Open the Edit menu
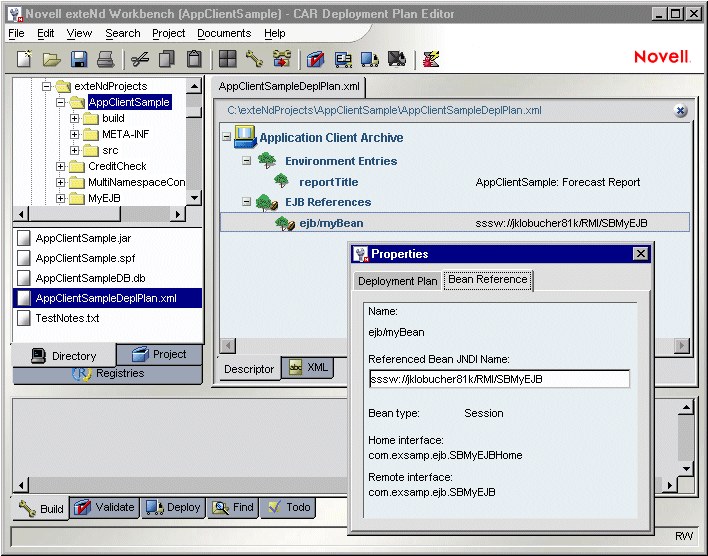 (x=46, y=33)
